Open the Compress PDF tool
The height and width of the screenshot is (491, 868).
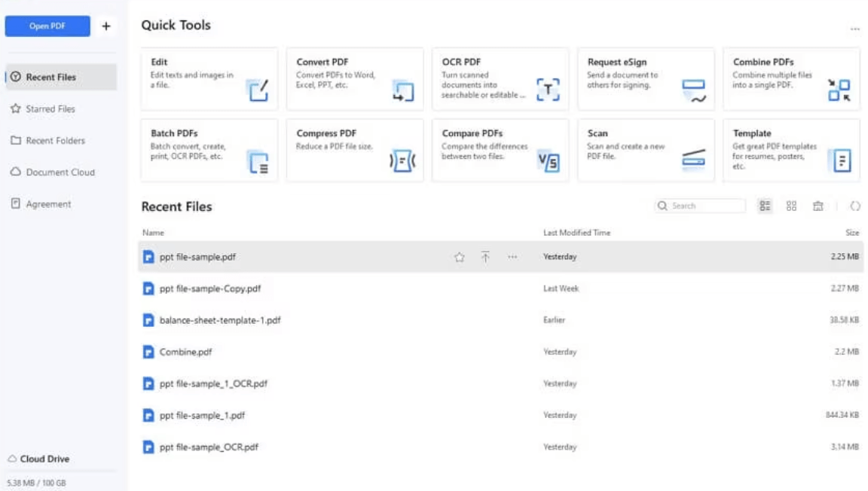[x=354, y=150]
